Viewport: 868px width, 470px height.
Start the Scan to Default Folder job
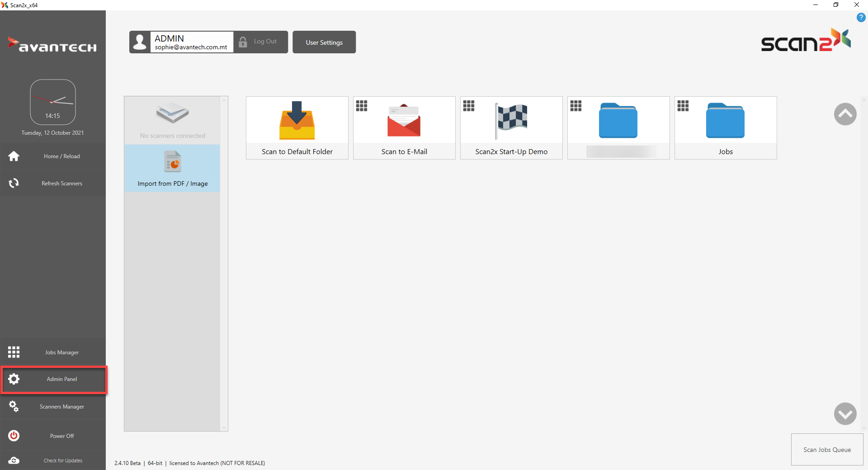[297, 127]
